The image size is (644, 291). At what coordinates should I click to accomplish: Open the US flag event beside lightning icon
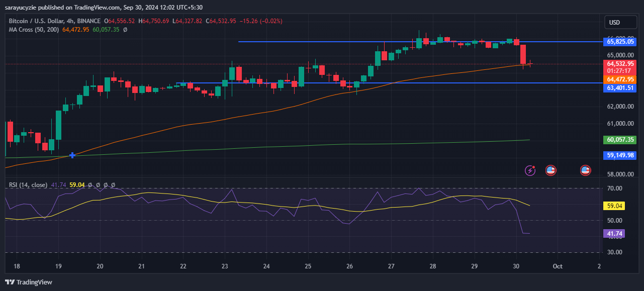tap(550, 170)
